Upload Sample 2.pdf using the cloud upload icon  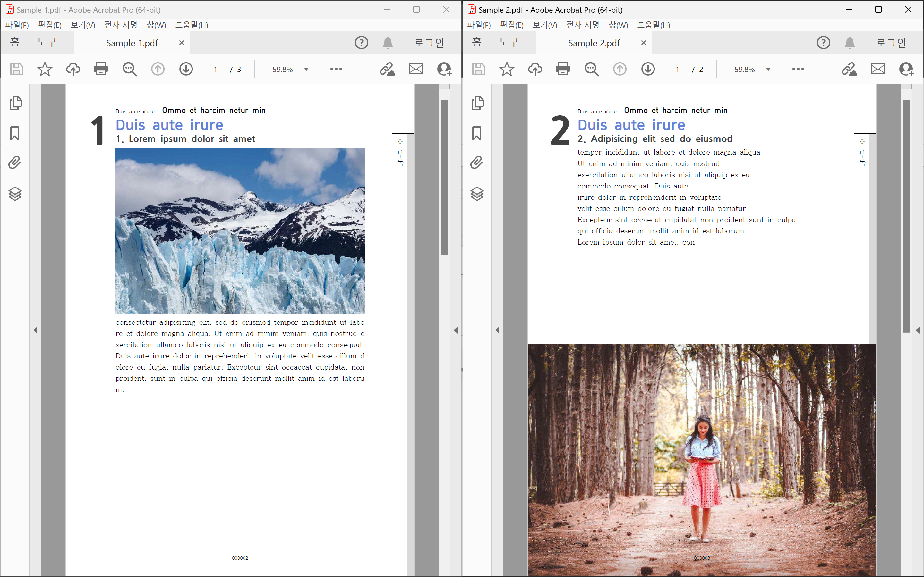pyautogui.click(x=535, y=69)
